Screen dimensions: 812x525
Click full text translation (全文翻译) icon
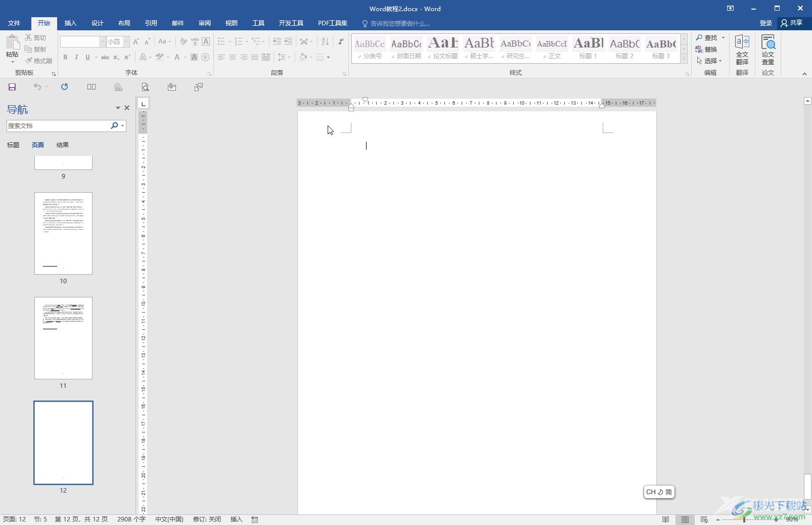pyautogui.click(x=742, y=49)
